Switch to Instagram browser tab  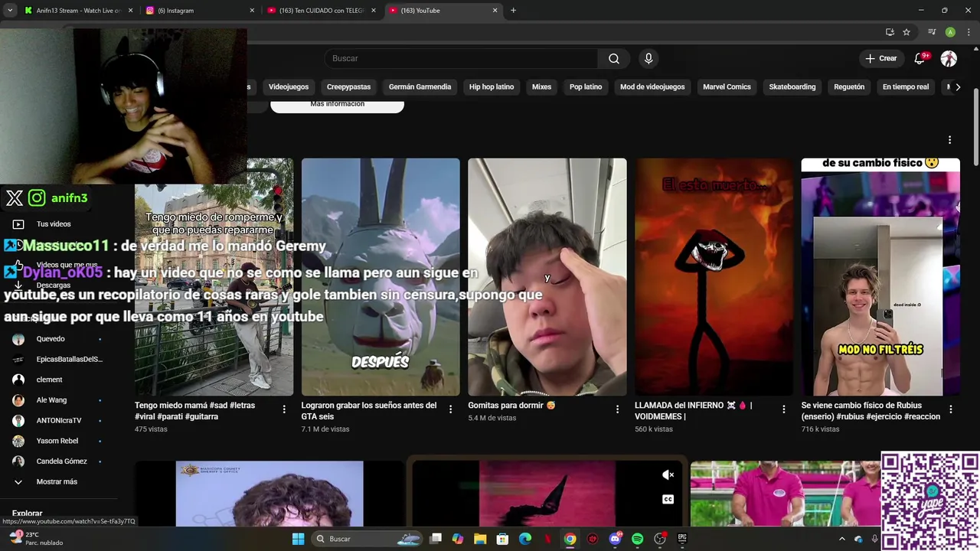(201, 11)
